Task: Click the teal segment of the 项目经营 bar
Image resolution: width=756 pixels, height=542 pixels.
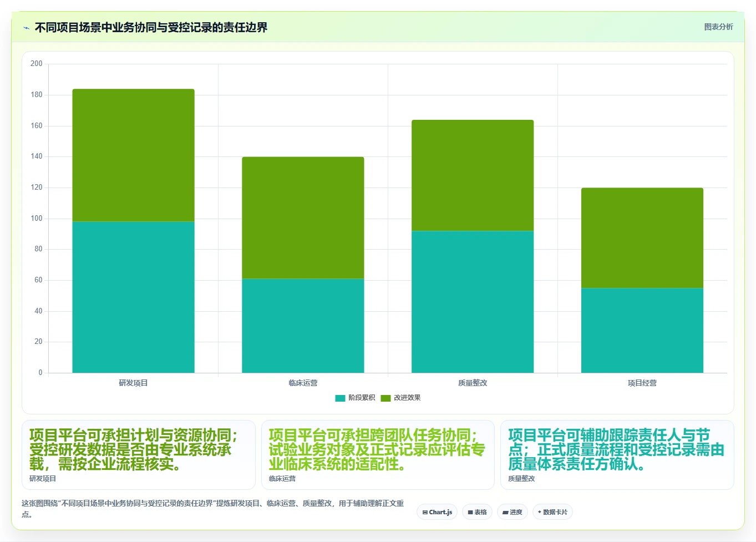Action: coord(642,330)
